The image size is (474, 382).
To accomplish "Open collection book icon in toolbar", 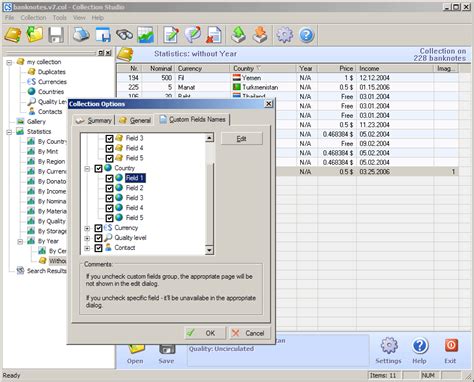I will tap(13, 35).
